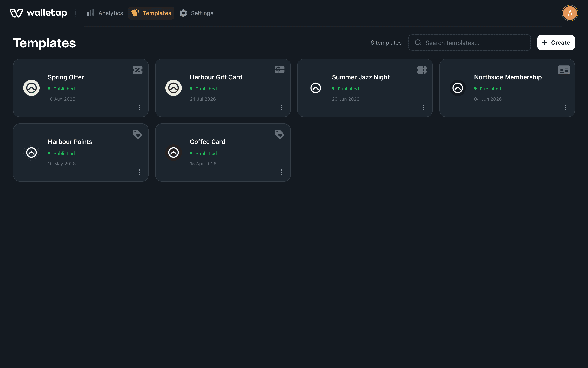
Task: Click the '29 Jun 2026' date
Action: pyautogui.click(x=346, y=99)
